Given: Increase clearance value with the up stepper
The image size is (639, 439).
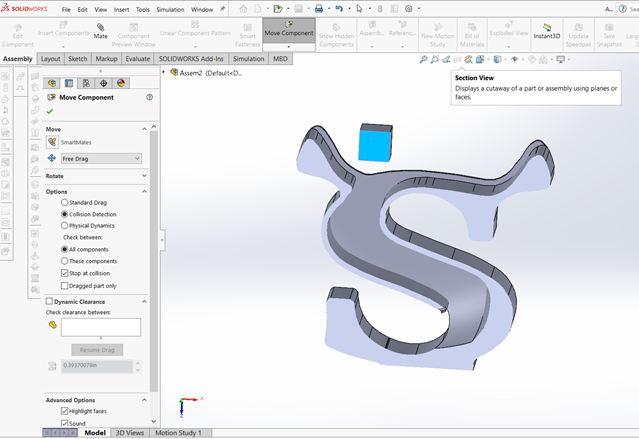Looking at the screenshot, I should click(x=138, y=363).
